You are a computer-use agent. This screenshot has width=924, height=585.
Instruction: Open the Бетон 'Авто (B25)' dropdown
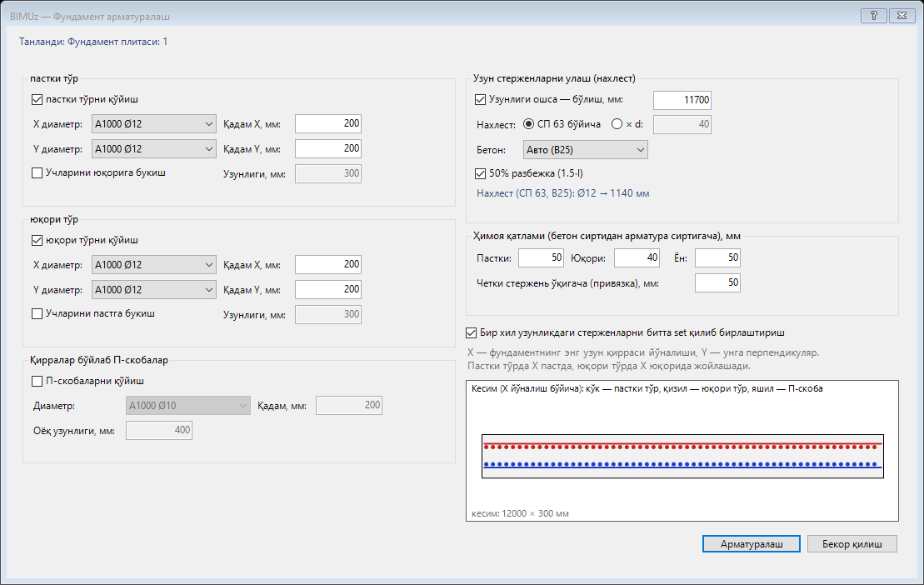pyautogui.click(x=585, y=150)
